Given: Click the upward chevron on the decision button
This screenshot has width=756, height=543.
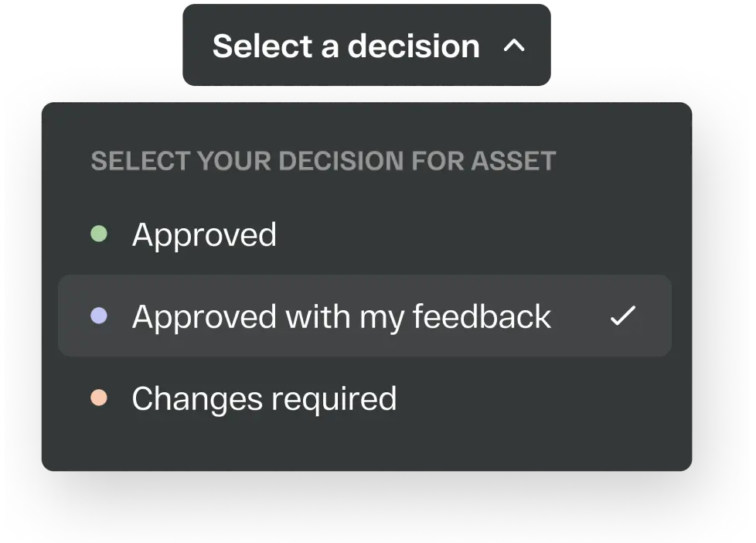Looking at the screenshot, I should click(x=515, y=46).
